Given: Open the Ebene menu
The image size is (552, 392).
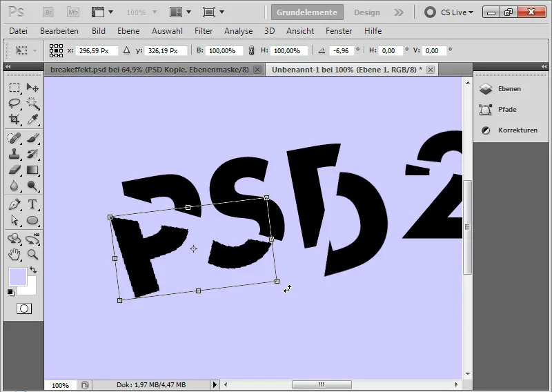Looking at the screenshot, I should coord(128,31).
